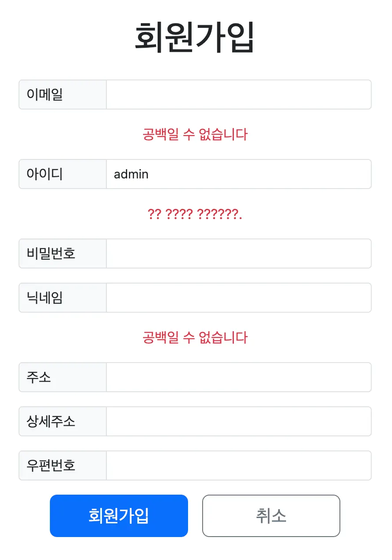The width and height of the screenshot is (392, 560).
Task: Click the 우편번호 label
Action: [62, 465]
